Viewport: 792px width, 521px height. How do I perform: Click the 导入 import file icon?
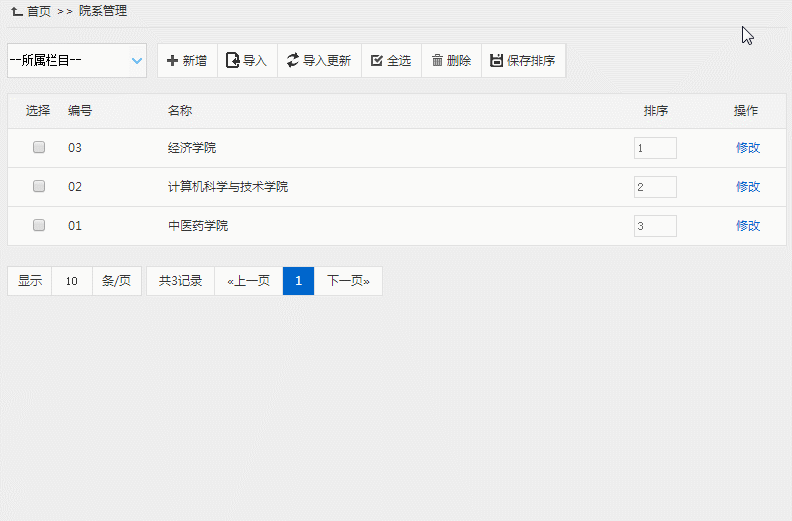coord(232,61)
